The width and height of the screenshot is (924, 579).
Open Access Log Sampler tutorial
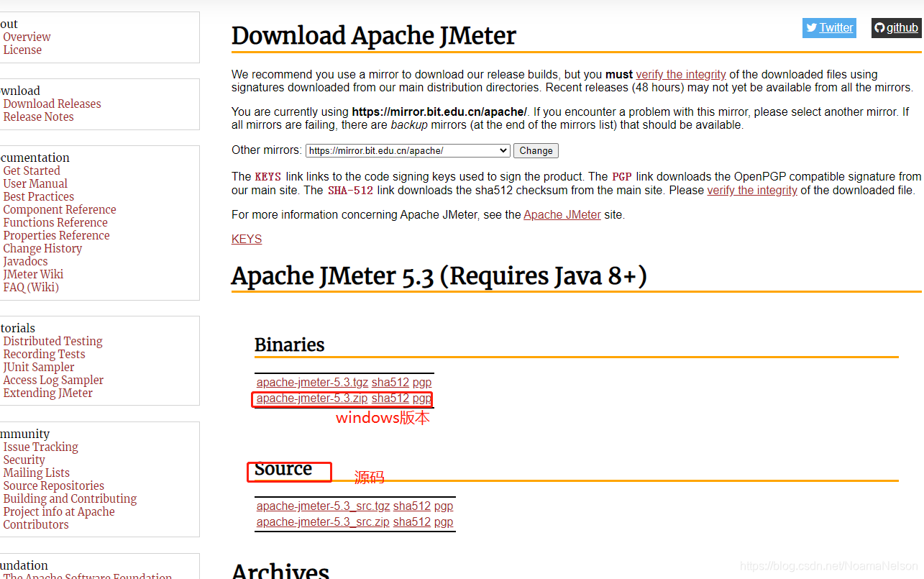[x=53, y=380]
